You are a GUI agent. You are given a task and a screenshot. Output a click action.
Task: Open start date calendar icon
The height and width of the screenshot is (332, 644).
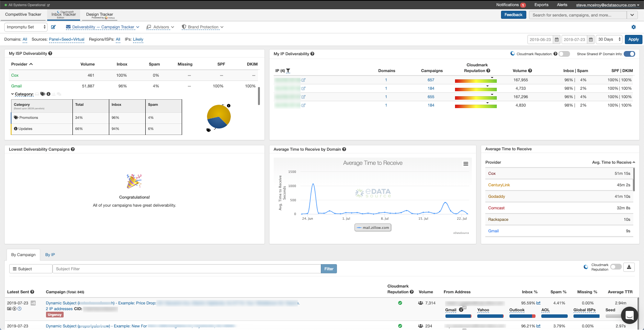[x=557, y=39]
